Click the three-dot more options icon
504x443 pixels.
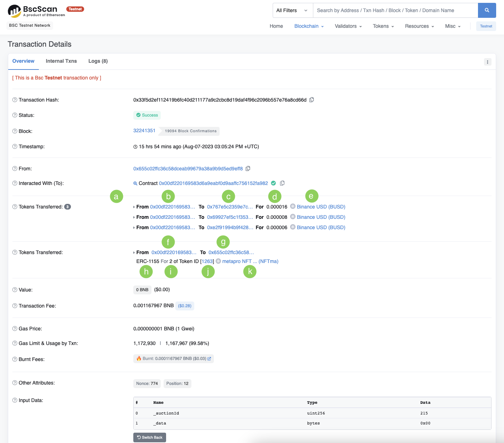coord(487,62)
